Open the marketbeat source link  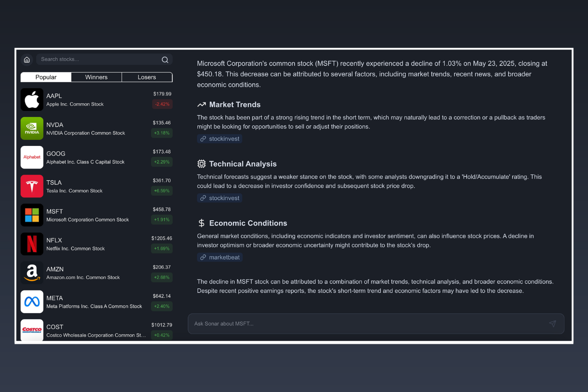tap(220, 258)
